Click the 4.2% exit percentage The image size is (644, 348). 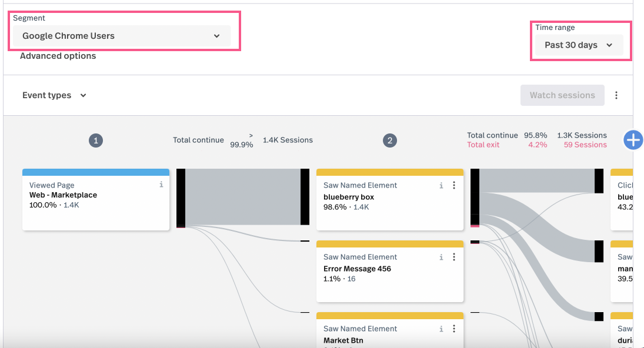tap(538, 145)
